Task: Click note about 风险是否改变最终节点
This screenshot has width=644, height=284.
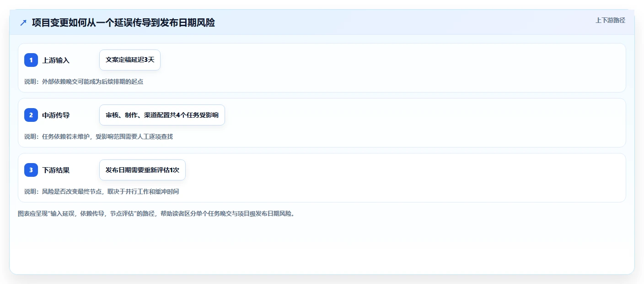Action: [102, 191]
